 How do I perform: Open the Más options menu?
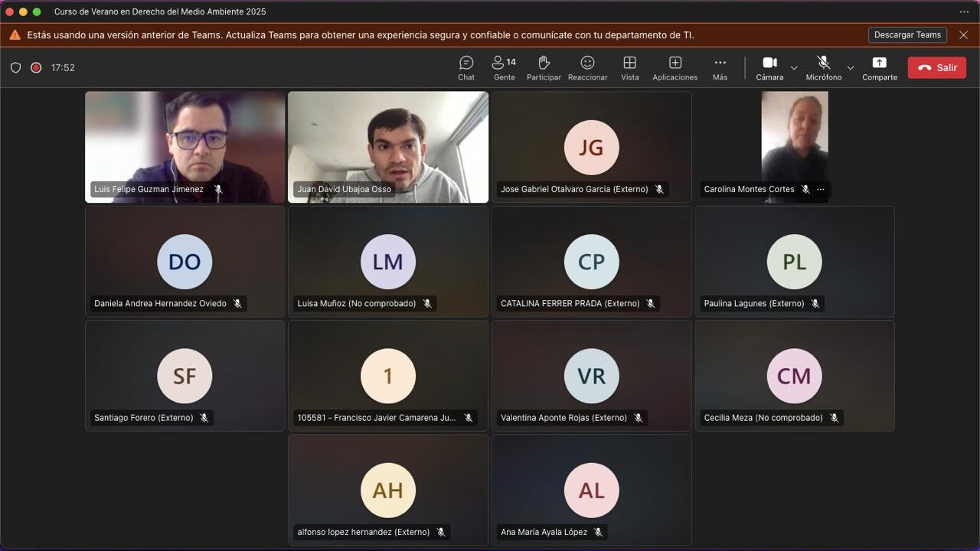coord(720,67)
